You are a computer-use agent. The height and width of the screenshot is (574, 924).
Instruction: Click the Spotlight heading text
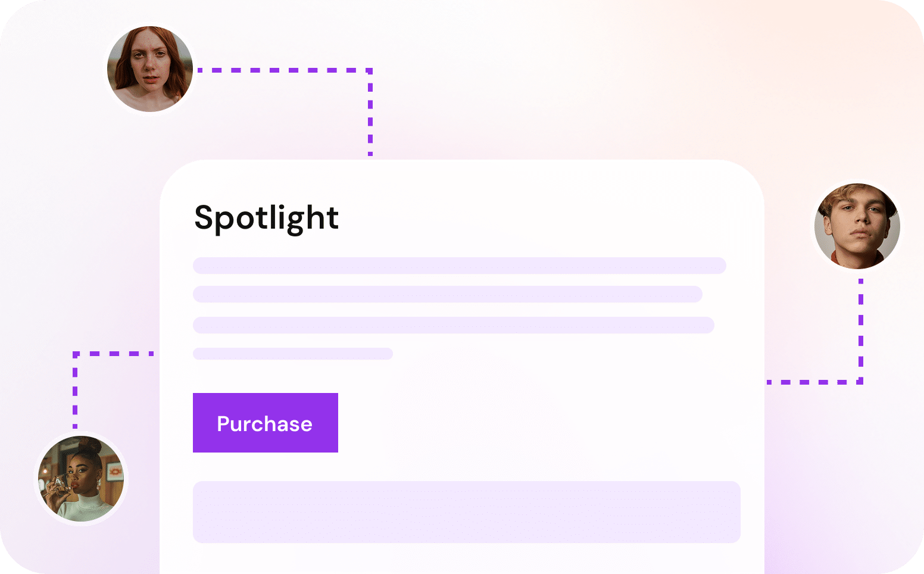pos(266,218)
